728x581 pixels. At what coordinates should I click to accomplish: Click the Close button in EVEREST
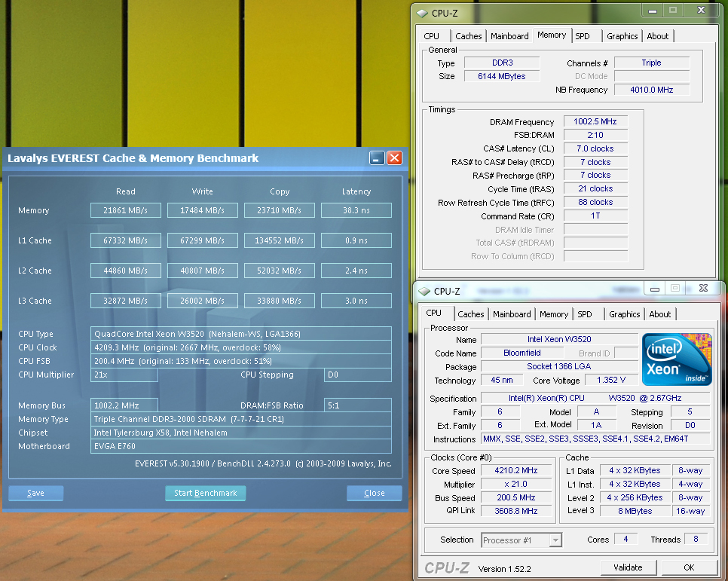click(375, 494)
